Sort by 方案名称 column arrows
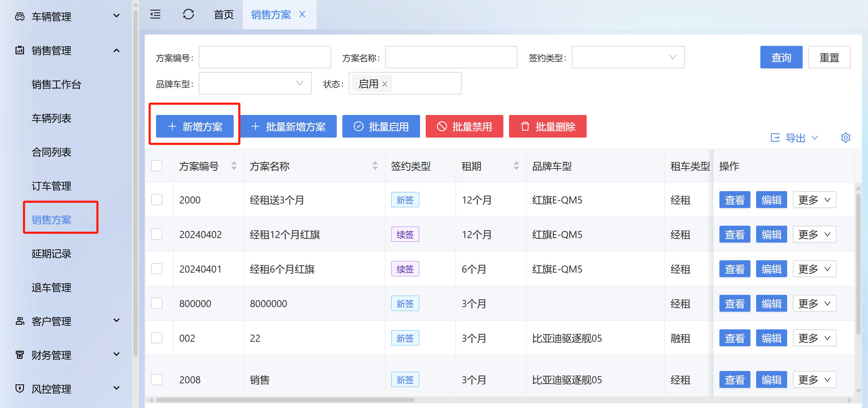This screenshot has width=868, height=408. [375, 166]
